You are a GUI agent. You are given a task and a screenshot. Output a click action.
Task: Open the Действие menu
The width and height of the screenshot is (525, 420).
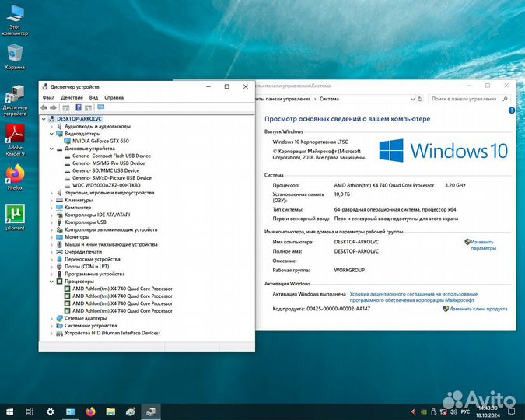(x=72, y=97)
